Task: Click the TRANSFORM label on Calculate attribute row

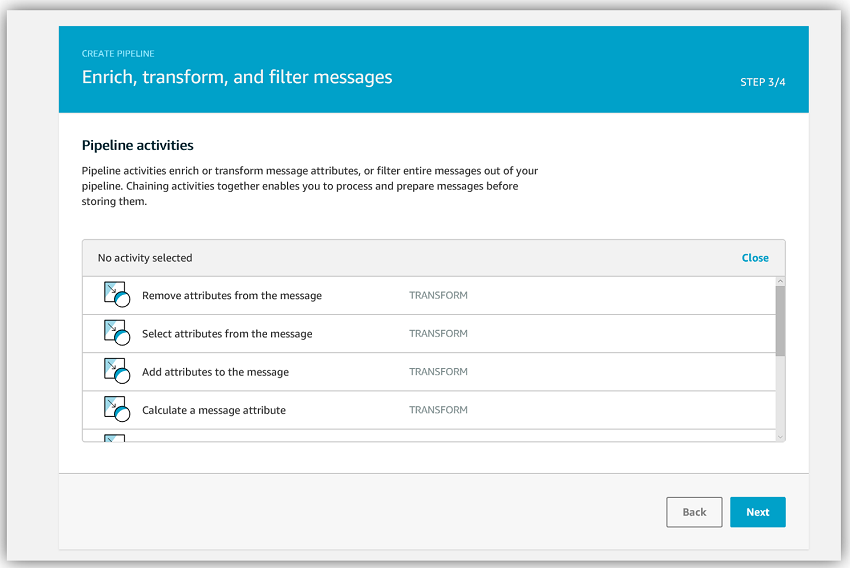Action: coord(438,410)
